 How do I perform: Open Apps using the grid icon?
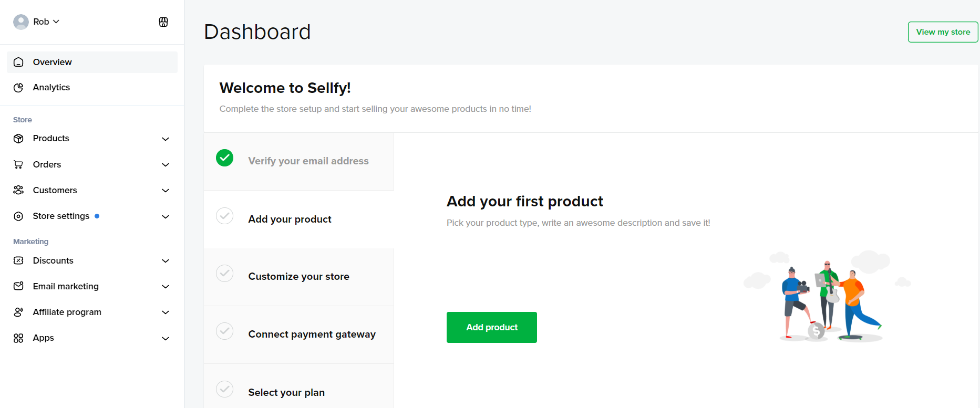pyautogui.click(x=18, y=338)
